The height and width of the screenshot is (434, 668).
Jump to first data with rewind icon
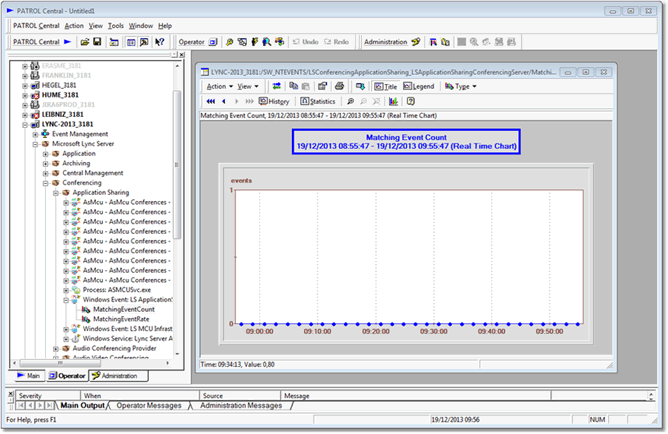(210, 101)
